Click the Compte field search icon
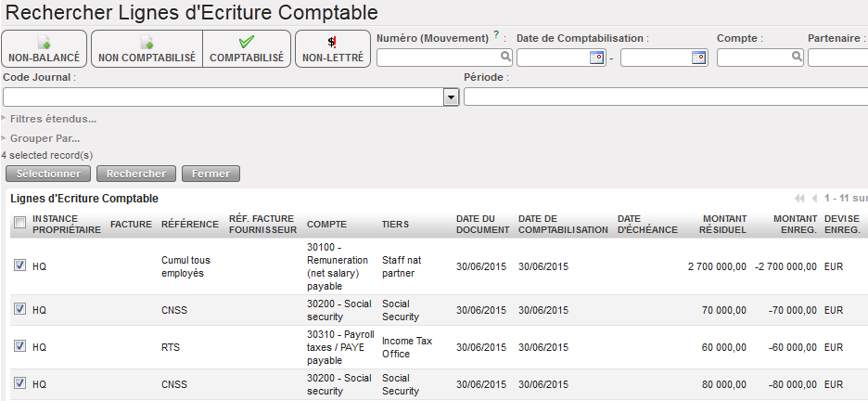 tap(796, 58)
